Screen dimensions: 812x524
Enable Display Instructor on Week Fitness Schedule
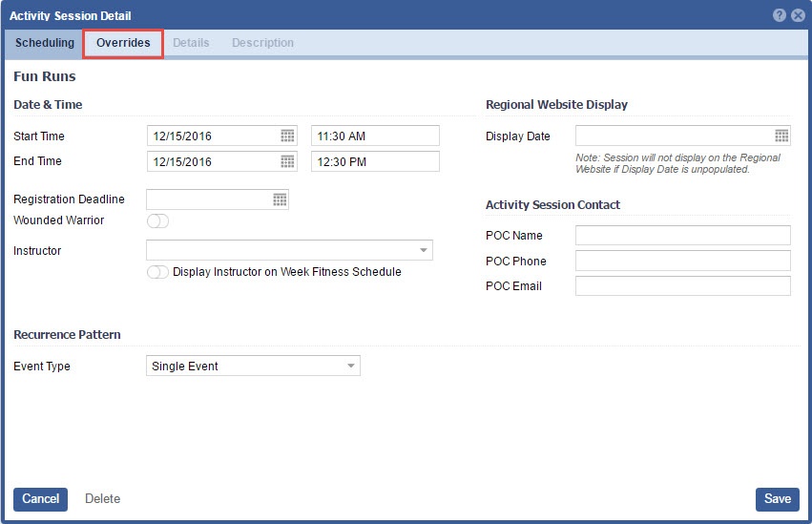tap(157, 272)
